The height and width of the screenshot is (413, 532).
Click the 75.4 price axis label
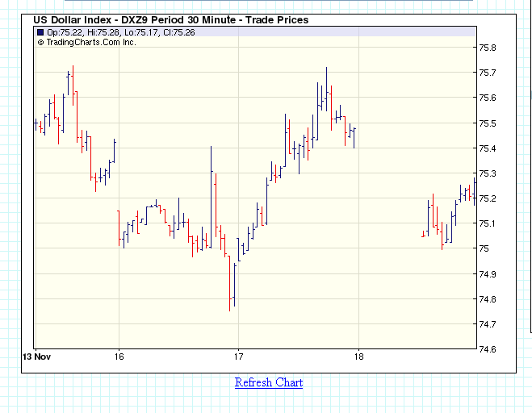[488, 148]
